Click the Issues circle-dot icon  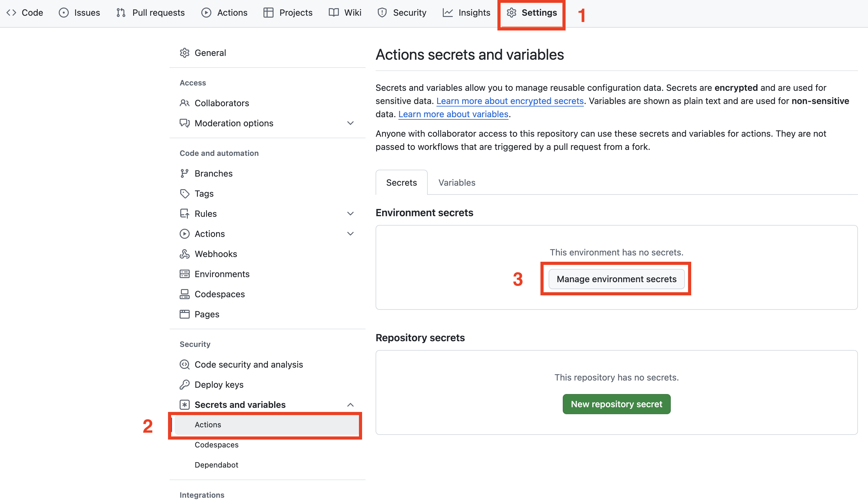(64, 13)
